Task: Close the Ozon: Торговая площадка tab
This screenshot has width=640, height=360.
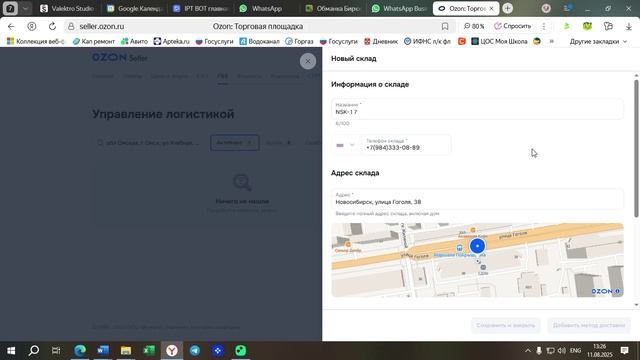Action: tap(491, 8)
